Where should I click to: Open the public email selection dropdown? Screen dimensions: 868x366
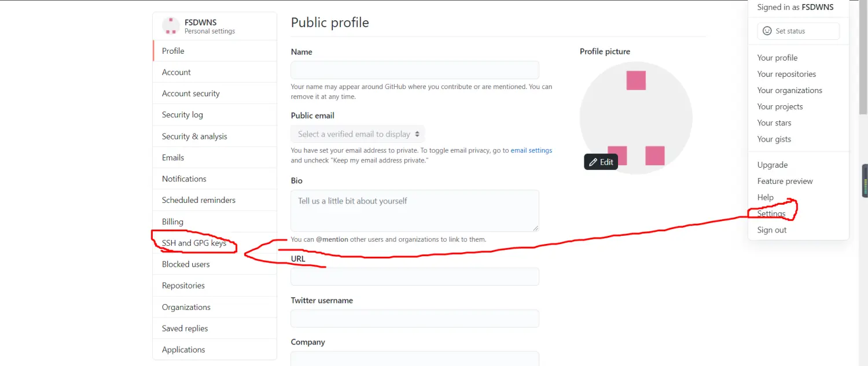(358, 134)
